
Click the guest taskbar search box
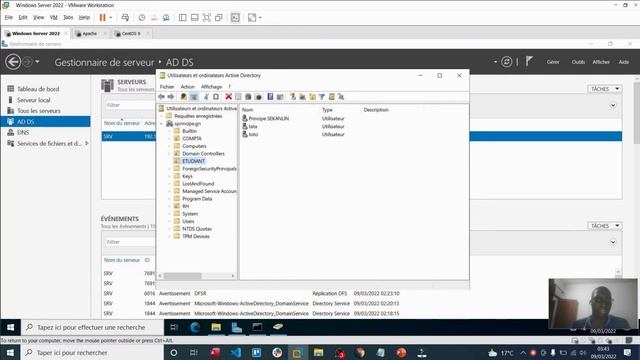93,327
